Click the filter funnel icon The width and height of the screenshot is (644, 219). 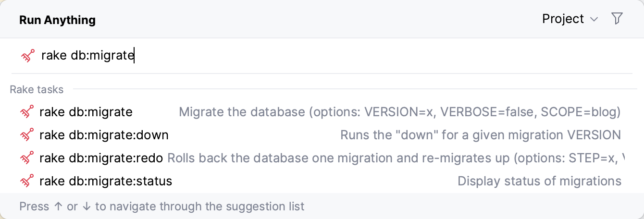click(x=617, y=19)
